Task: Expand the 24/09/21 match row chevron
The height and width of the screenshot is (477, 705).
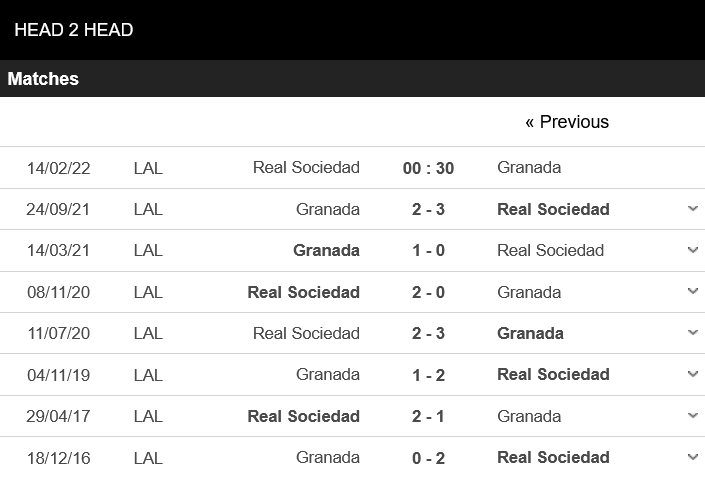Action: 692,209
